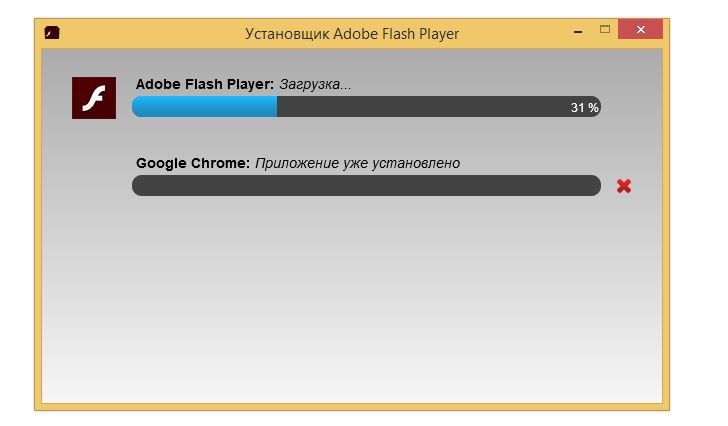Click the 'Google Chrome:' label
The width and height of the screenshot is (728, 426).
(x=193, y=163)
